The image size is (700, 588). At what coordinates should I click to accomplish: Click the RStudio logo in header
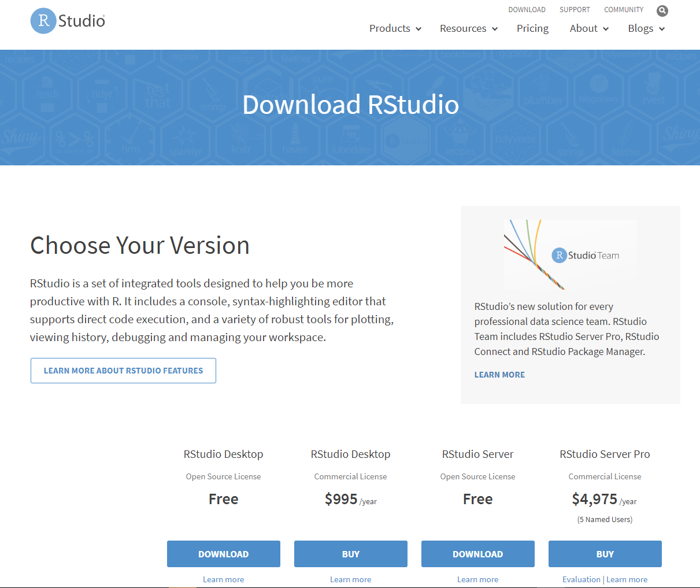(x=68, y=21)
